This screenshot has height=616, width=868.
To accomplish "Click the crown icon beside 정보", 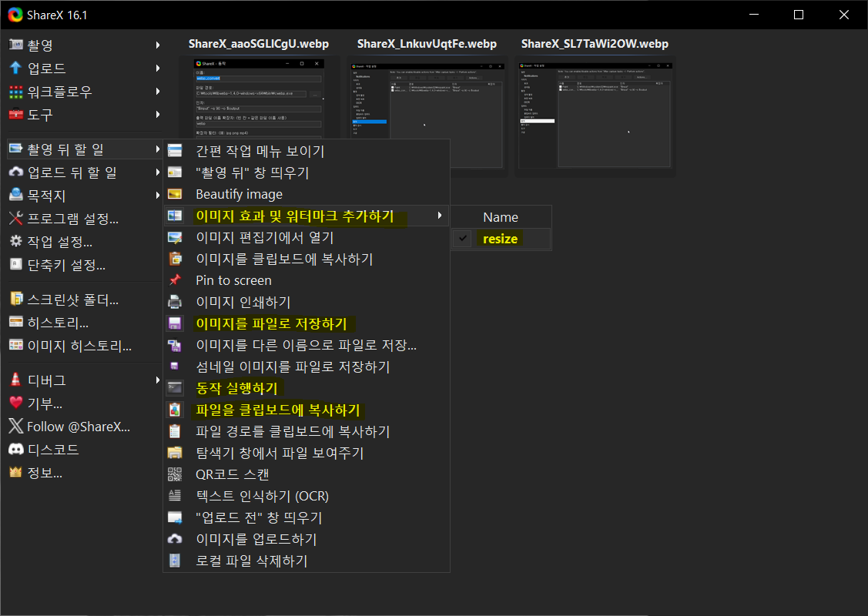I will pyautogui.click(x=16, y=472).
